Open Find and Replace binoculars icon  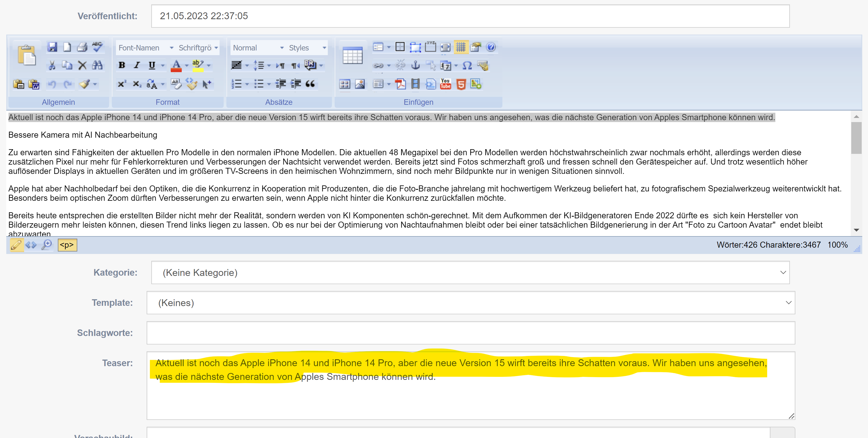click(97, 65)
